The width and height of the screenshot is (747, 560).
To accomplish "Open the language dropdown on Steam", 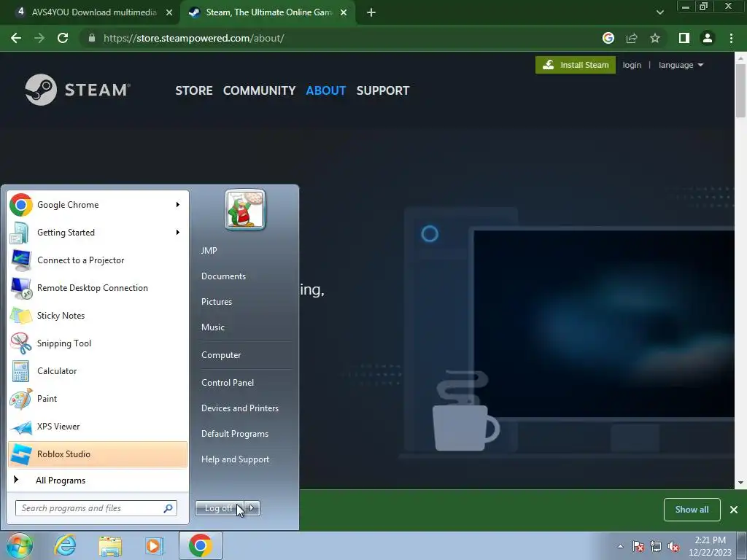I will coord(681,65).
